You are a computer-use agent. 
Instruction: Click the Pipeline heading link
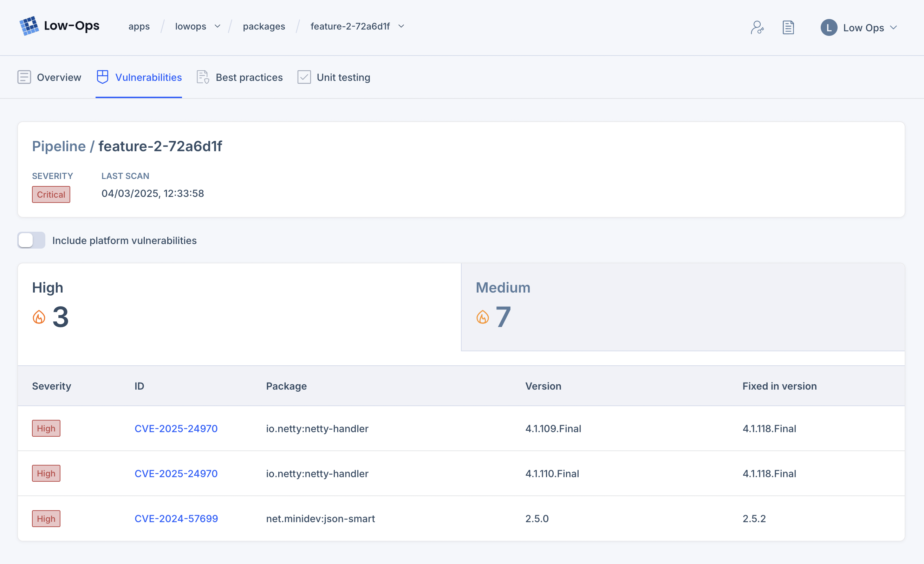(59, 146)
